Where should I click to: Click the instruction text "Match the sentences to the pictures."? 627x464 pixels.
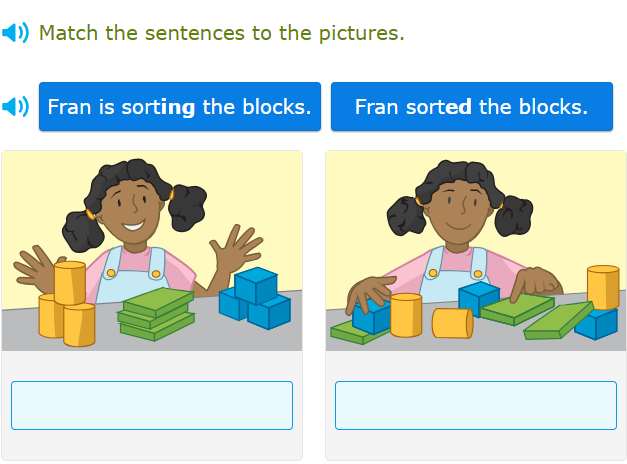coord(222,33)
